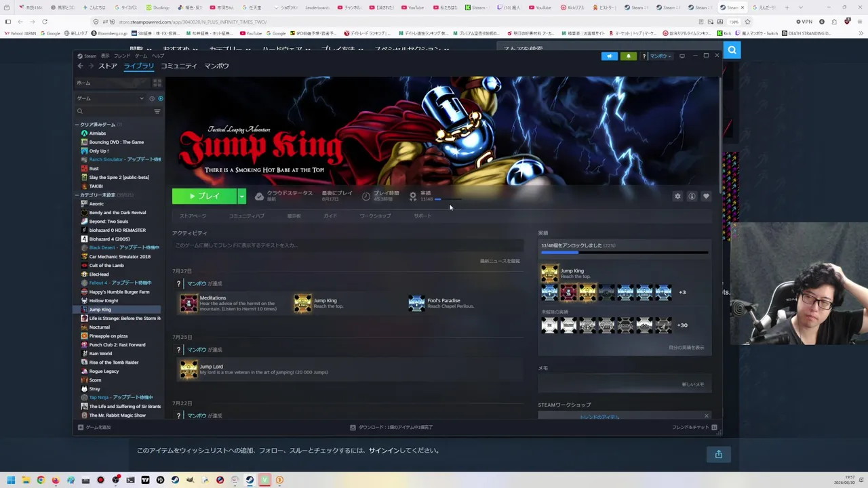
Task: Click the ホーム library home button
Action: pos(113,83)
